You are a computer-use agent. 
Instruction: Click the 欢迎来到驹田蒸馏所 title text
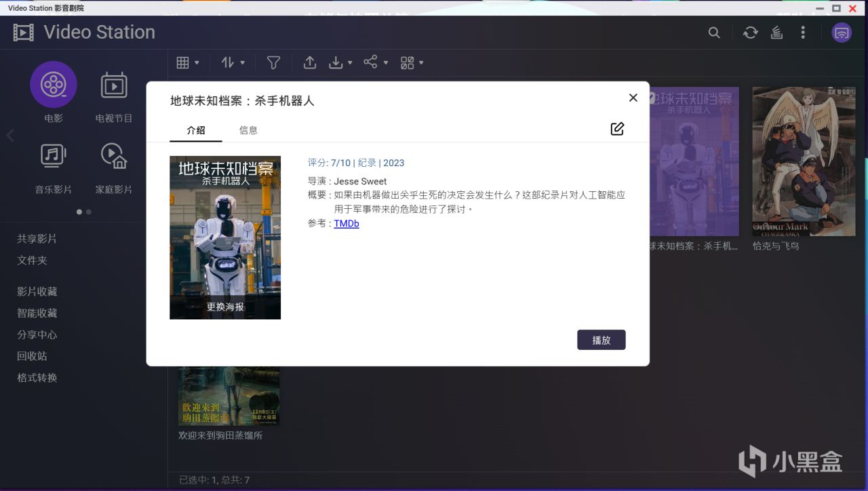point(220,435)
